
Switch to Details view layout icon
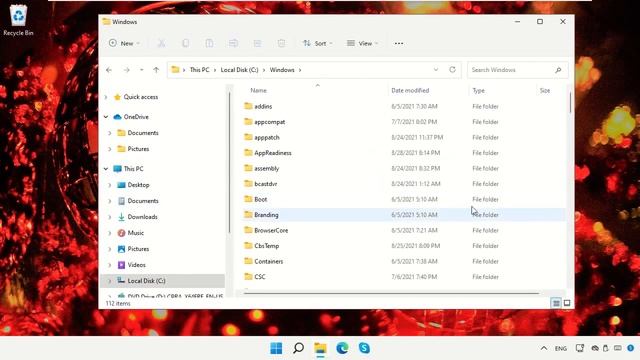pyautogui.click(x=556, y=303)
